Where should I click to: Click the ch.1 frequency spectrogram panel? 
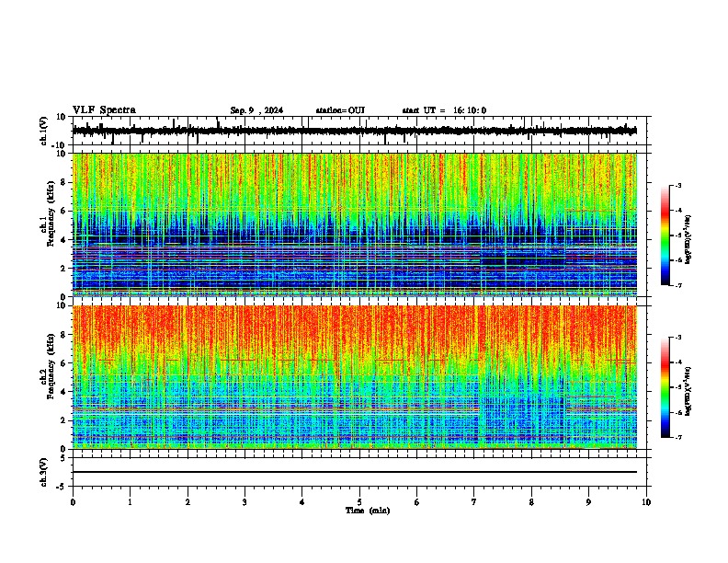tap(355, 224)
